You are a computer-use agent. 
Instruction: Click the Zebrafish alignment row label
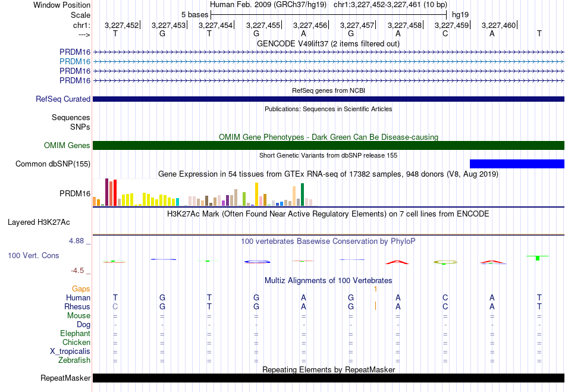(x=74, y=360)
